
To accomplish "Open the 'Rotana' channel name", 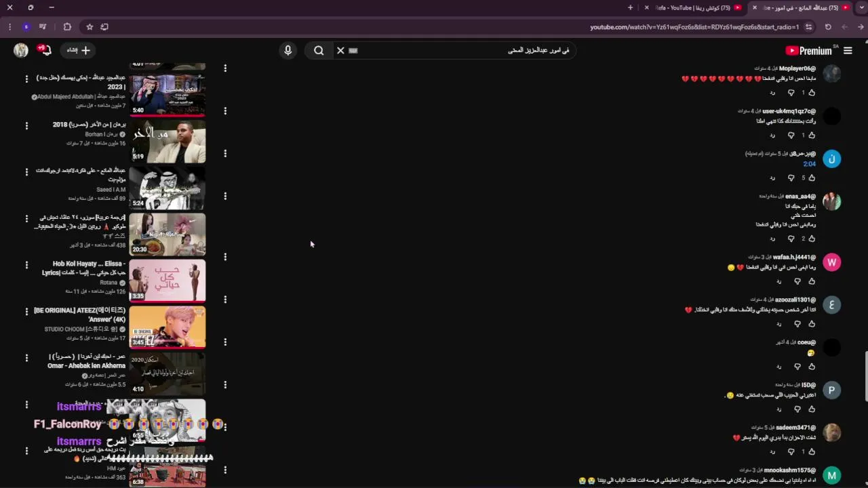I will click(108, 283).
